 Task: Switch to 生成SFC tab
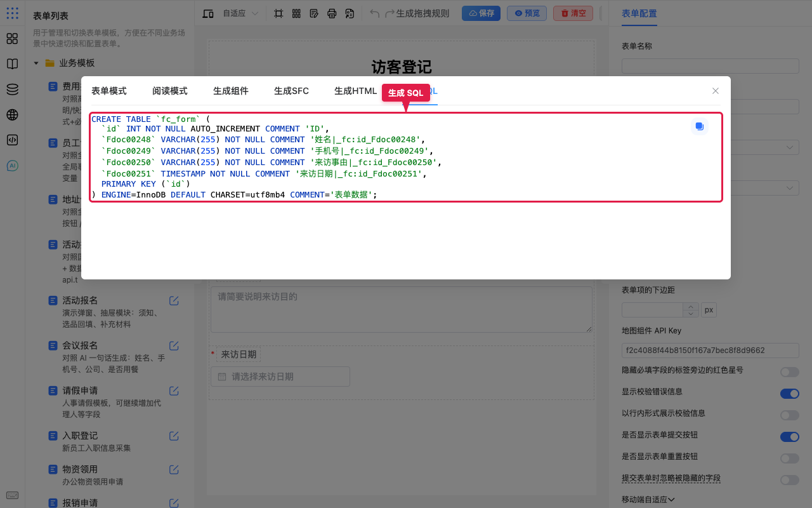click(291, 91)
